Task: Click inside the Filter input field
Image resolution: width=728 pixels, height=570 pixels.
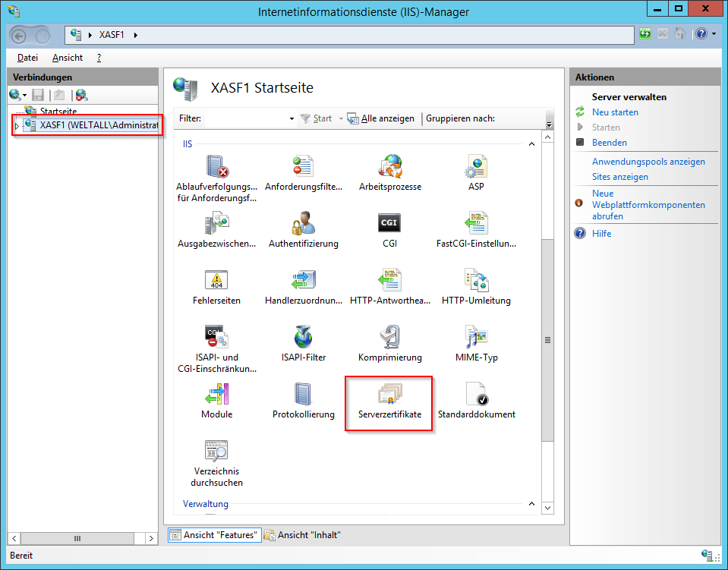Action: click(245, 119)
